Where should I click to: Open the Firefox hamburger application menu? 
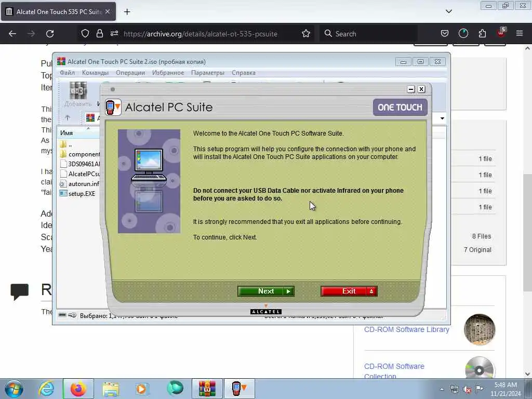(520, 34)
